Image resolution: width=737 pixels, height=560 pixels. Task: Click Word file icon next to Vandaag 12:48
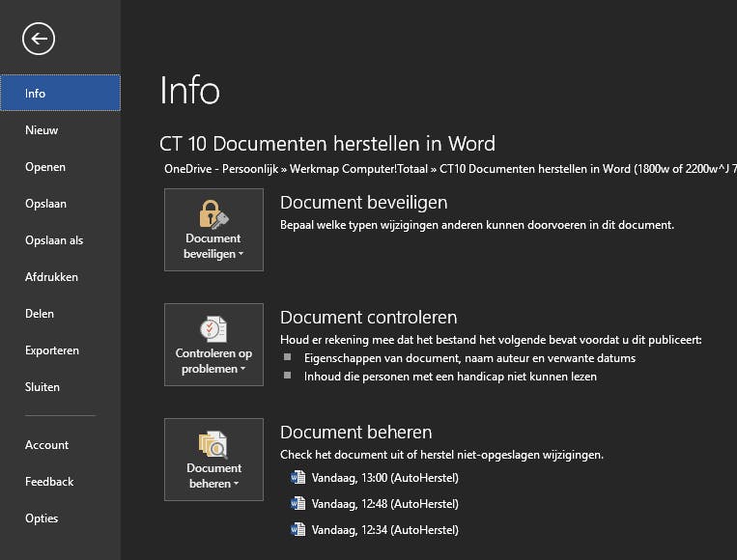(298, 504)
